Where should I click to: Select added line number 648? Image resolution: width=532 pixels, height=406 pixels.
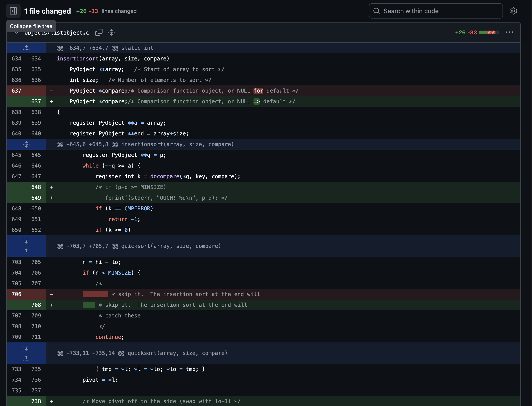coord(36,187)
